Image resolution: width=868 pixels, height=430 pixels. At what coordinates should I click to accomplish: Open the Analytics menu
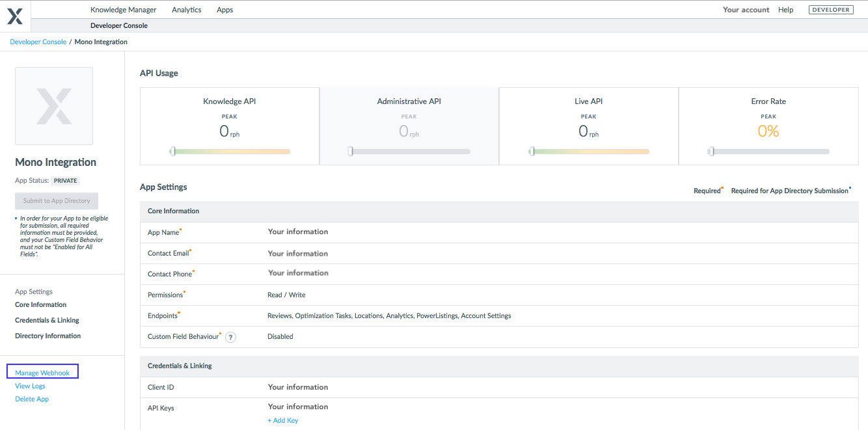[x=187, y=10]
